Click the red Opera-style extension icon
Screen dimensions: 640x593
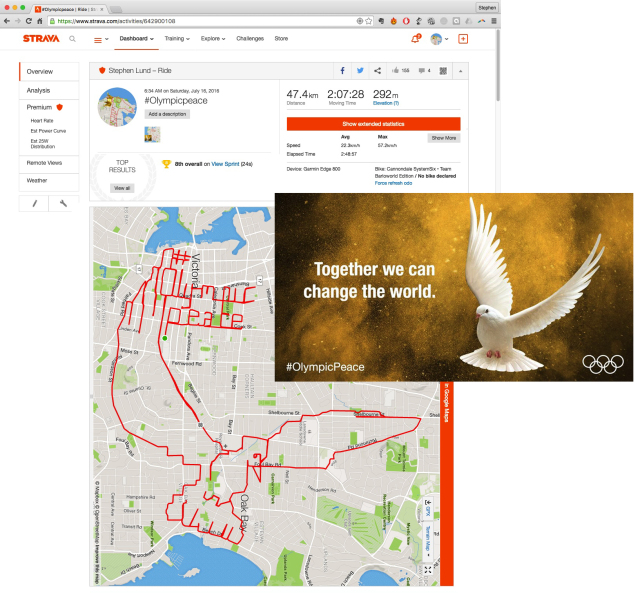pos(406,21)
